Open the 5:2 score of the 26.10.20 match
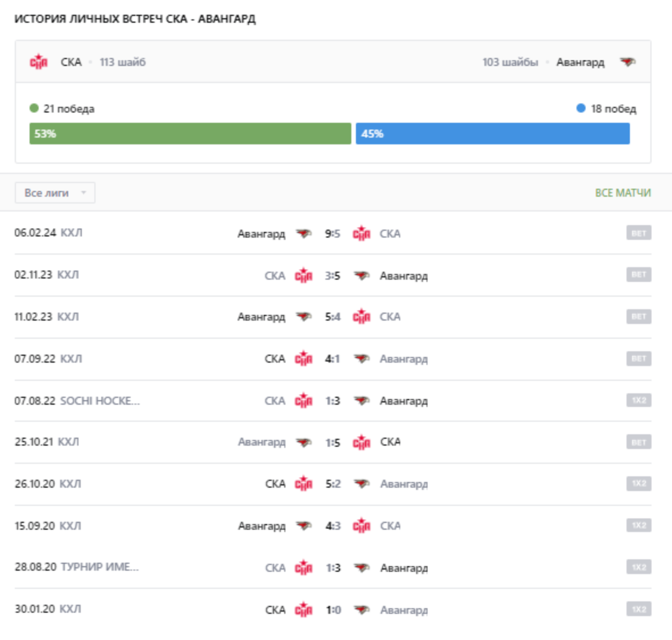The image size is (672, 640). [x=333, y=484]
